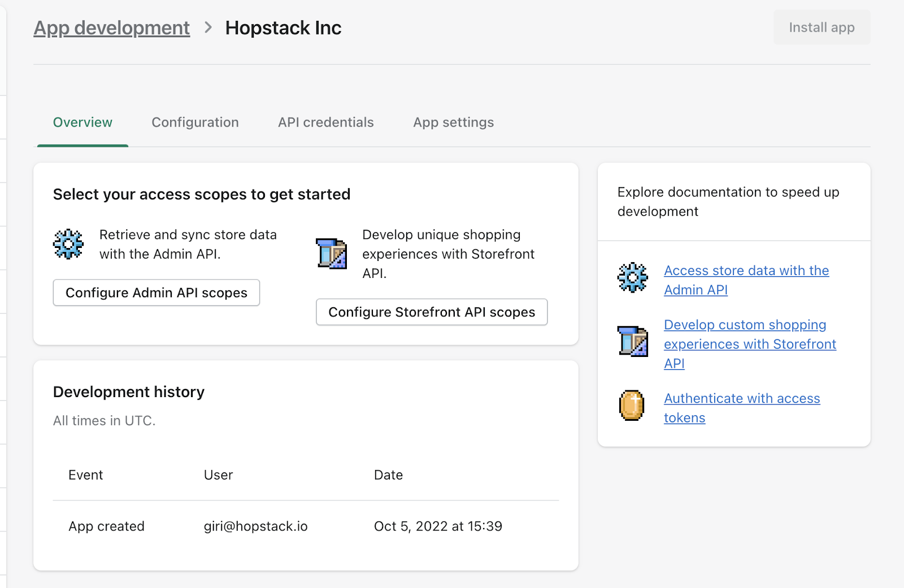Select the App settings tab
Image resolution: width=904 pixels, height=588 pixels.
453,123
